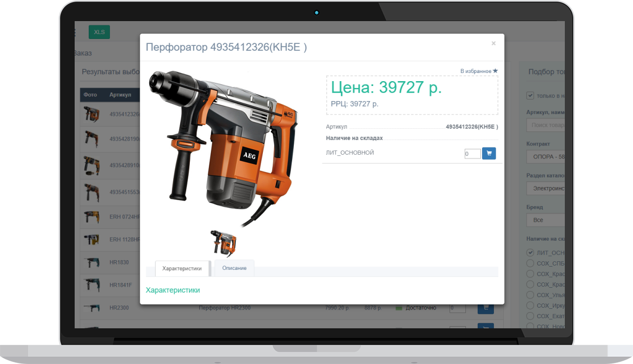Click the quantity field in the HR2300 row
This screenshot has width=633, height=364.
[458, 308]
